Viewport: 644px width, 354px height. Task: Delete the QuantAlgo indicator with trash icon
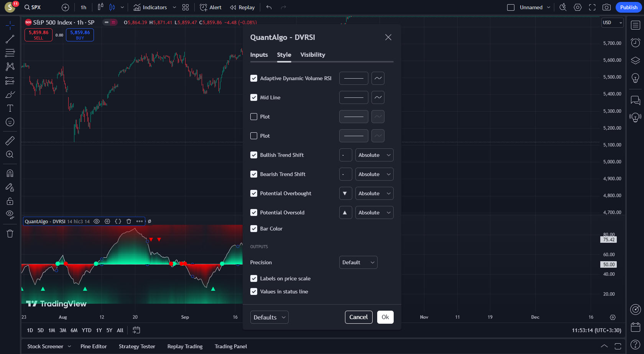[x=129, y=221]
